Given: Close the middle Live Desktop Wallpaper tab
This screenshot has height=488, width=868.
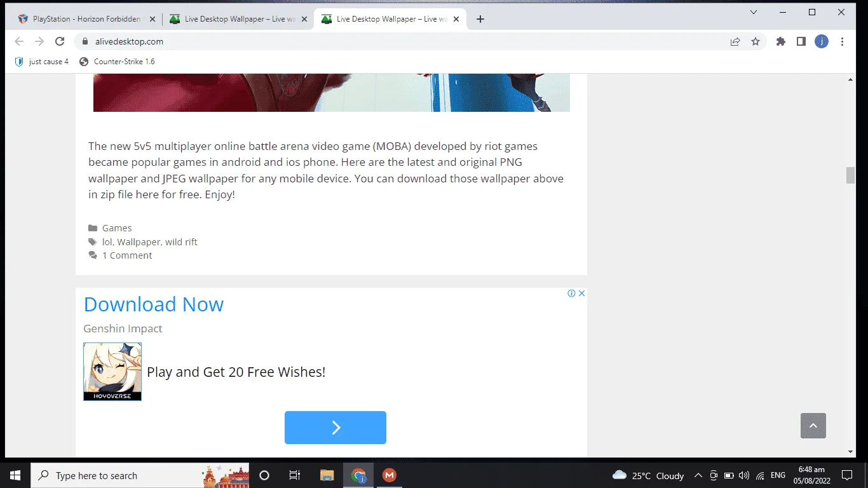Looking at the screenshot, I should 304,19.
